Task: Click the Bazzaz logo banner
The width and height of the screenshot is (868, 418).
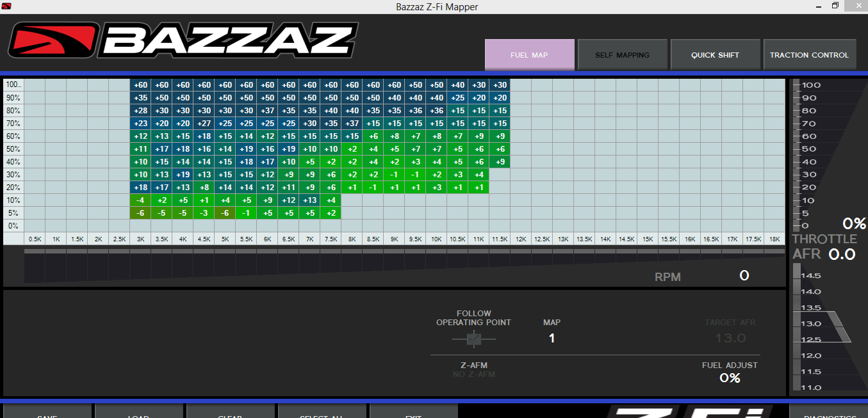Action: point(183,40)
